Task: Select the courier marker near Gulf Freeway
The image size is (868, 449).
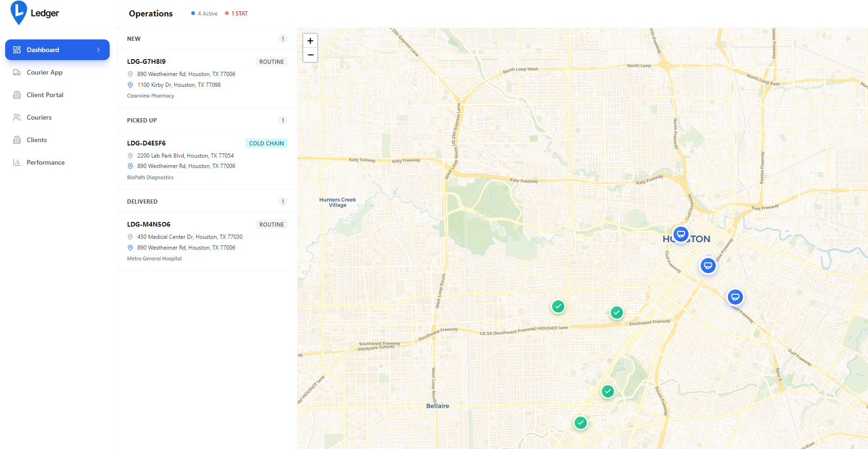Action: tap(735, 297)
